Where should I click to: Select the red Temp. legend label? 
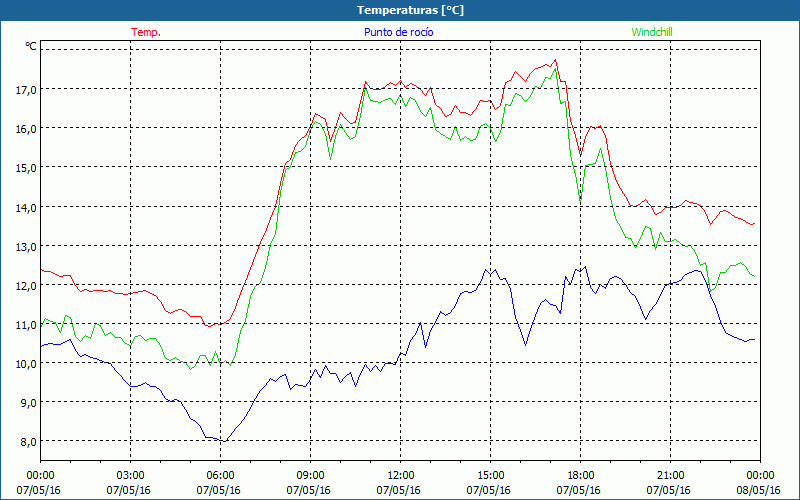[x=146, y=32]
